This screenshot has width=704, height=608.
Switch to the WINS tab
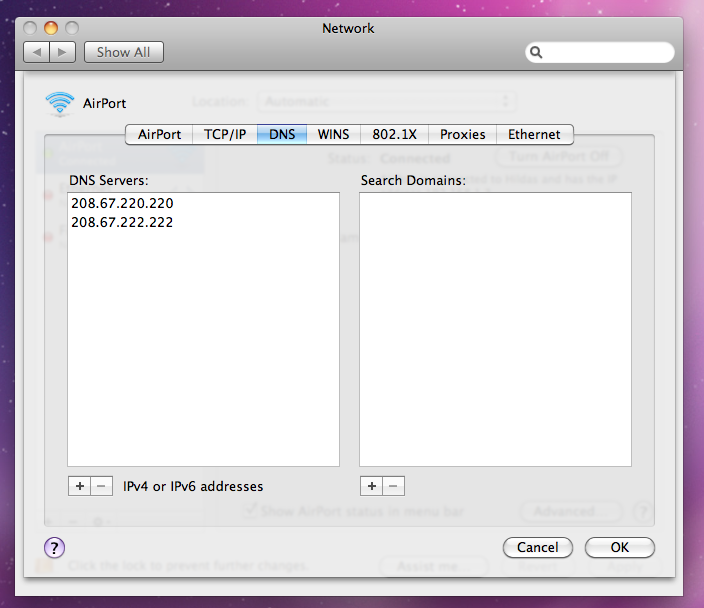(333, 135)
